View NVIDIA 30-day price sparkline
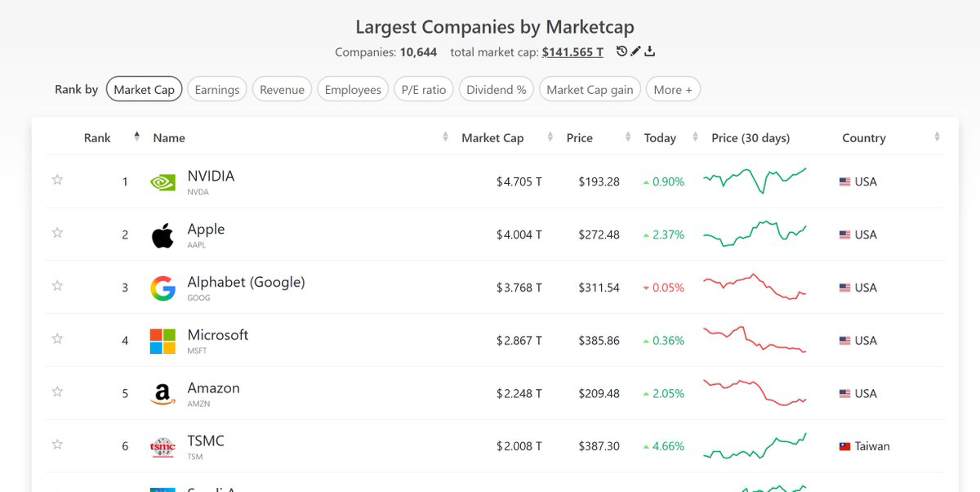 coord(755,181)
